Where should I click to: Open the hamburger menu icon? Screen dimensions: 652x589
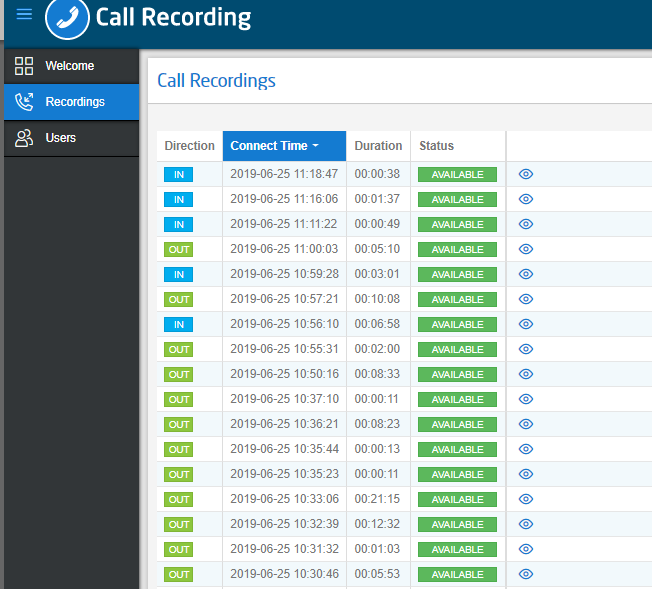[24, 14]
